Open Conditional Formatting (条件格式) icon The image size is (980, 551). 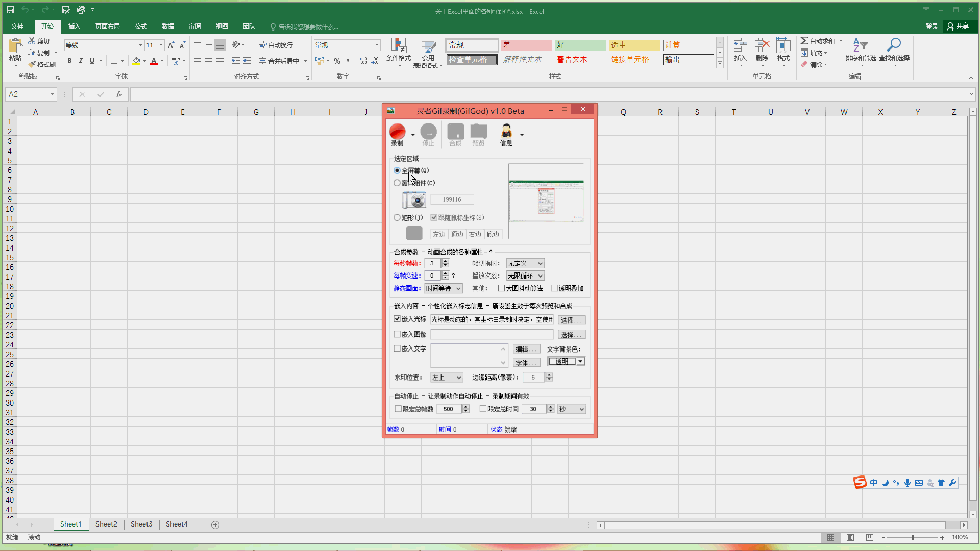tap(398, 46)
